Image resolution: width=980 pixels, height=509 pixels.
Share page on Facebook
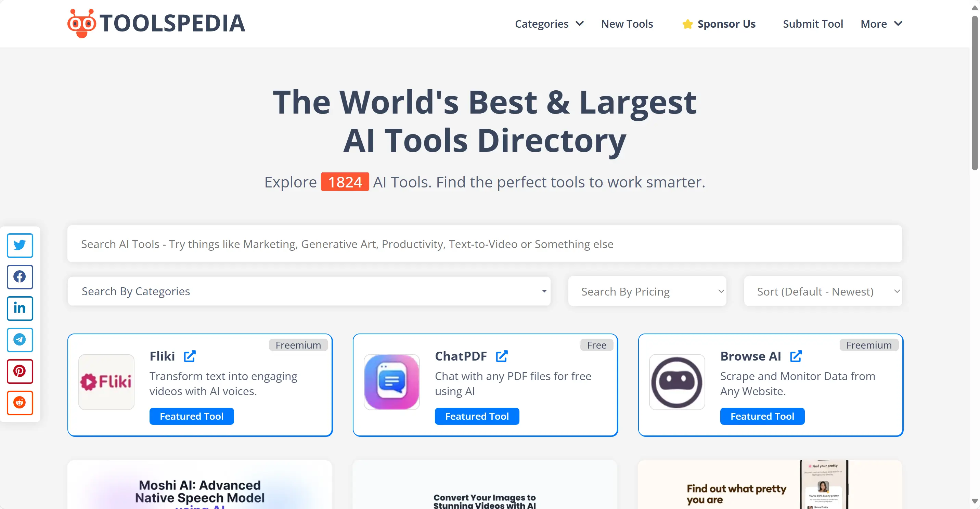tap(20, 277)
